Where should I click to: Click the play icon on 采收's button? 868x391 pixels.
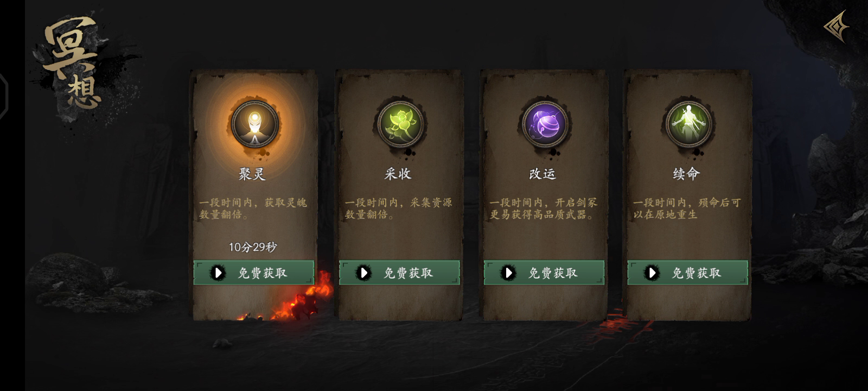pyautogui.click(x=363, y=273)
